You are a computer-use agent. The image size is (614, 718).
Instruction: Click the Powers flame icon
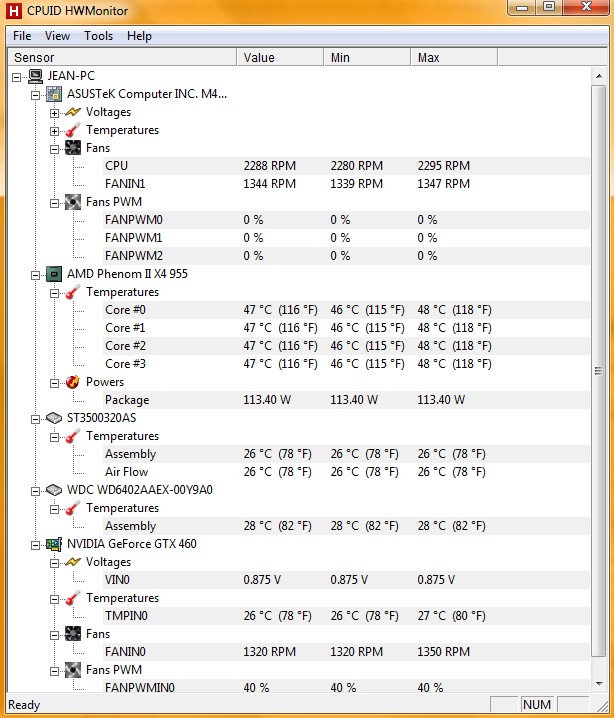[x=73, y=382]
